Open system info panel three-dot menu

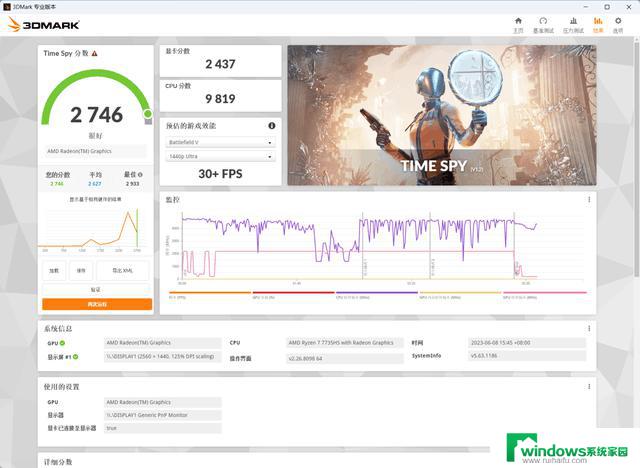pos(589,328)
